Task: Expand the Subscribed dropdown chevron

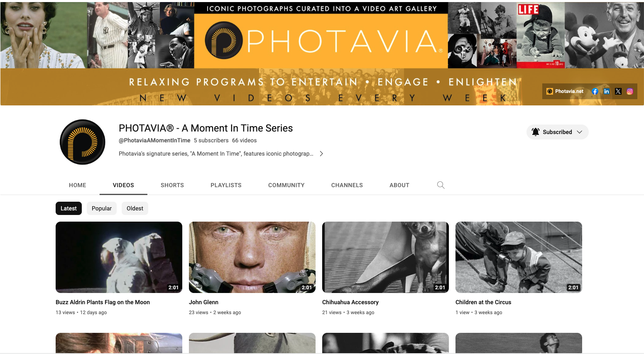Action: point(580,132)
